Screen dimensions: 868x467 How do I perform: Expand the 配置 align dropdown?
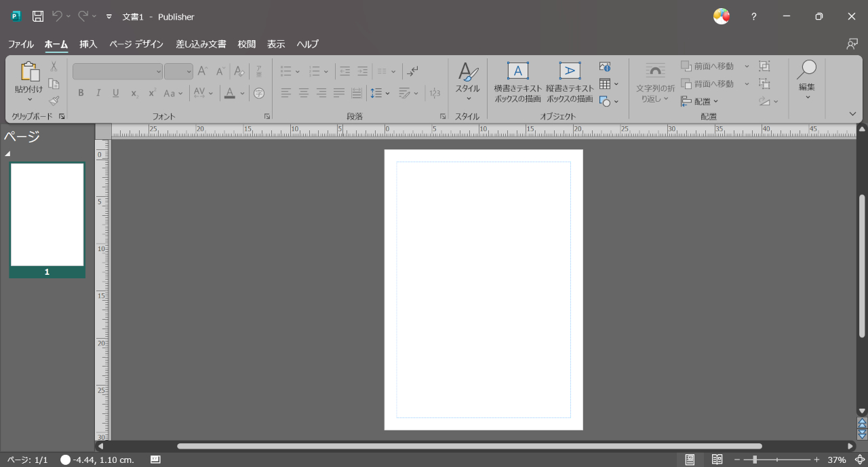[x=700, y=101]
